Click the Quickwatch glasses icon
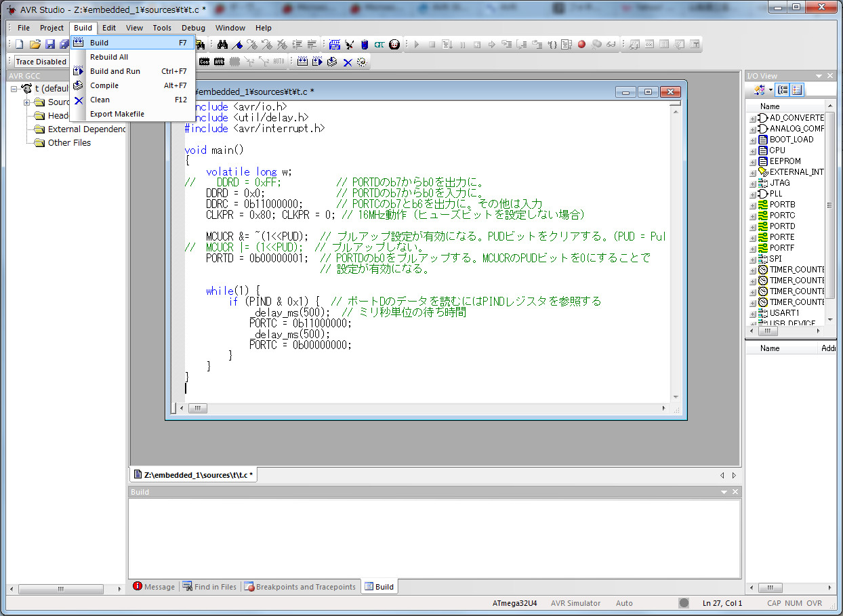The width and height of the screenshot is (843, 616). (611, 45)
